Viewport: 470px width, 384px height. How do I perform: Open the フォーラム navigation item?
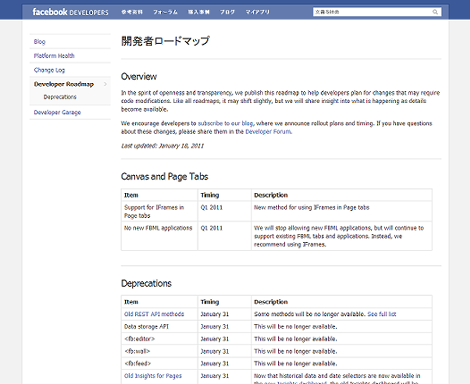pos(165,12)
